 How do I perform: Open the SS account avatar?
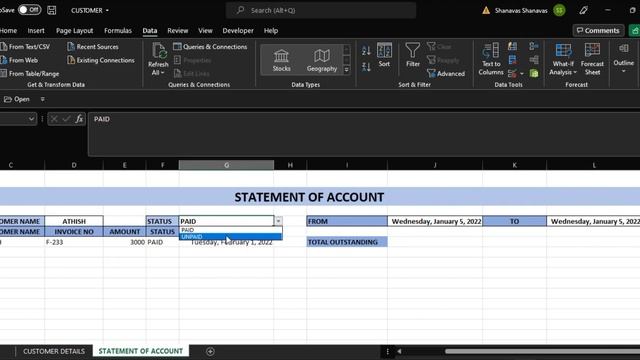[x=559, y=10]
